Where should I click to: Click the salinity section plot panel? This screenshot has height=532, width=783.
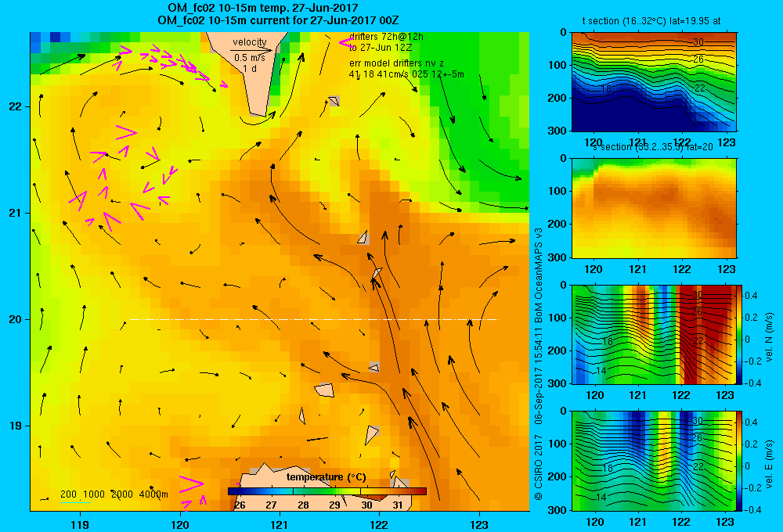[x=654, y=208]
